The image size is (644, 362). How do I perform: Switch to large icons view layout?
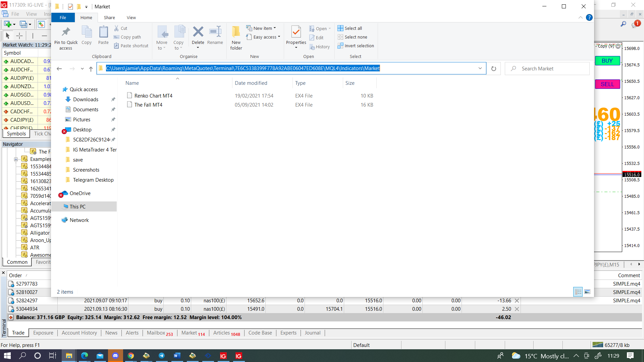587,292
